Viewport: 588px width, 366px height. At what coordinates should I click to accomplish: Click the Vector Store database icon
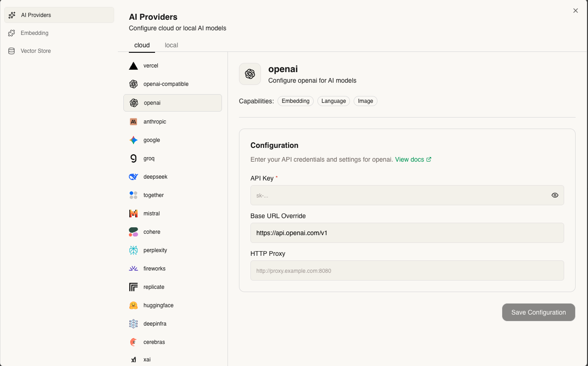click(12, 51)
